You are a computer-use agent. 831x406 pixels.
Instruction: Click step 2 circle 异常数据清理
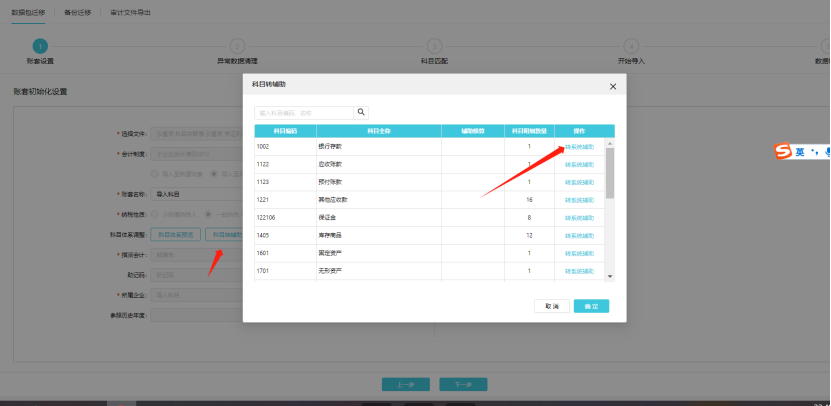coord(237,45)
